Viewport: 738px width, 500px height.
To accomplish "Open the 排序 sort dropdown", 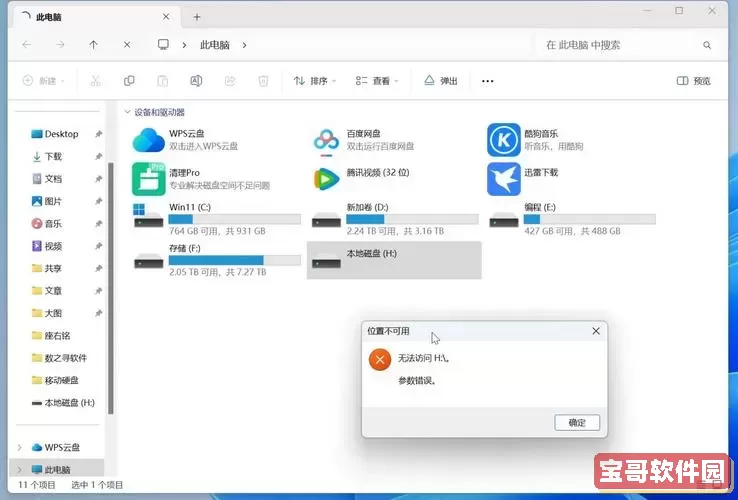I will [315, 81].
